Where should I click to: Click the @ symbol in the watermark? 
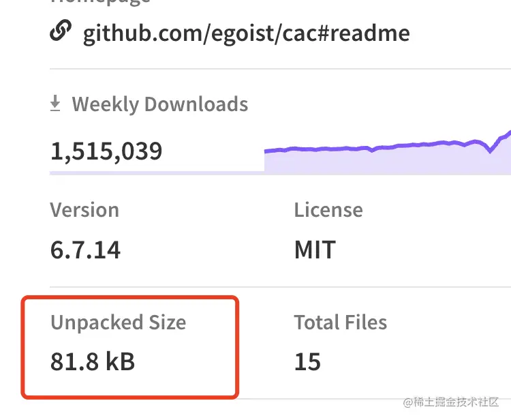[x=407, y=402]
